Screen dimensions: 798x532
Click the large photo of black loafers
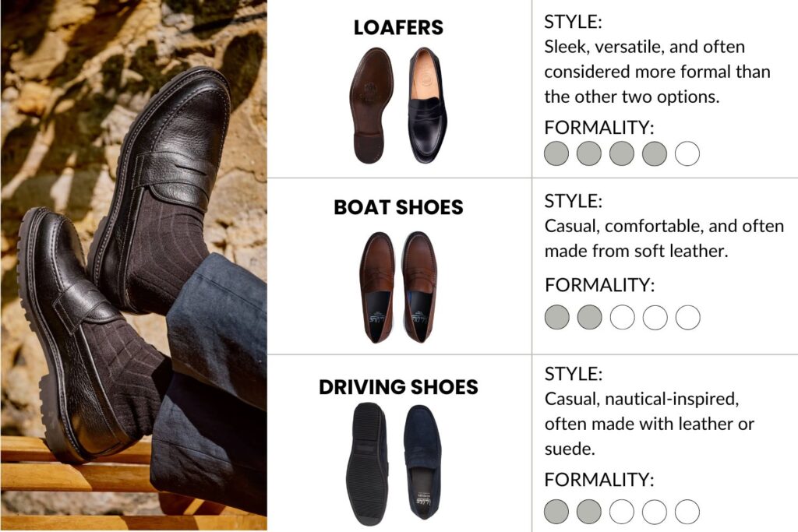(134, 266)
